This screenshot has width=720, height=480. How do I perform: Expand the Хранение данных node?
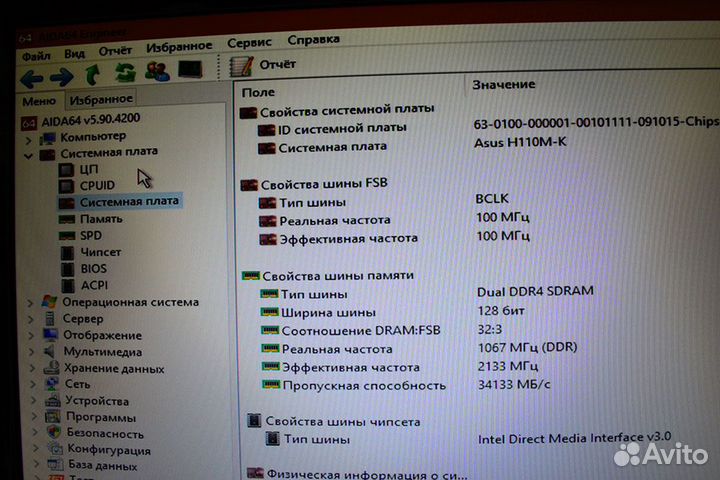point(32,368)
